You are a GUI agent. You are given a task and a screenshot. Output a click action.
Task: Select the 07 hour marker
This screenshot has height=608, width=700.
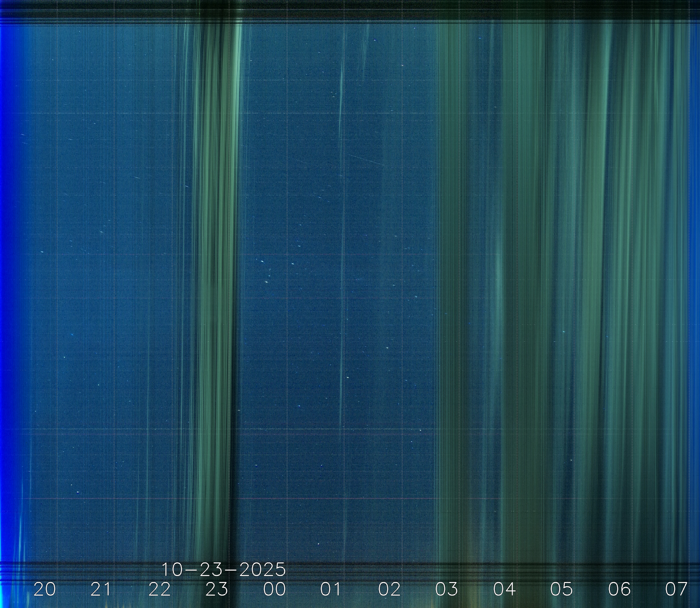pos(676,589)
